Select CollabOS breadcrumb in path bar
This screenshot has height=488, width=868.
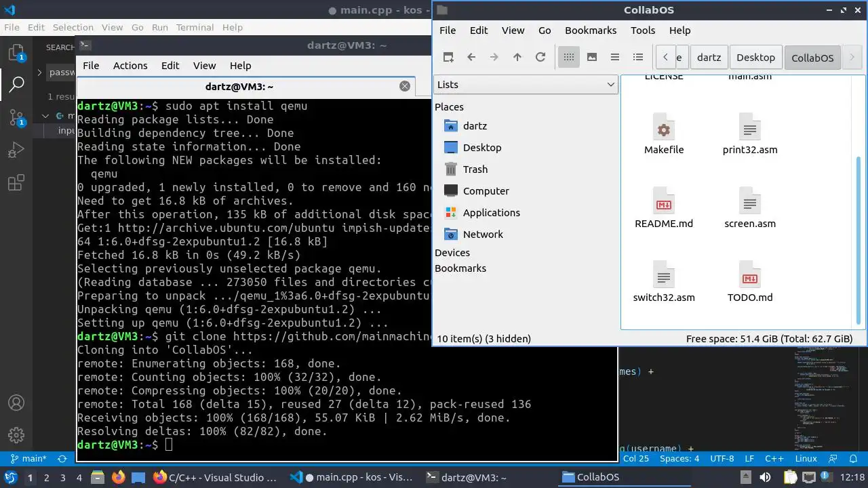pos(812,58)
